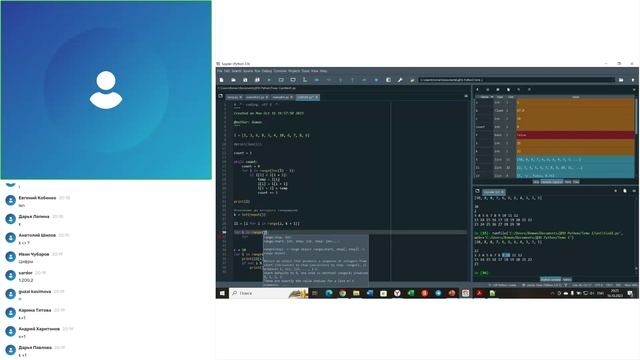The image size is (640, 360).
Task: Open the Search menu in Spyder
Action: click(x=237, y=71)
